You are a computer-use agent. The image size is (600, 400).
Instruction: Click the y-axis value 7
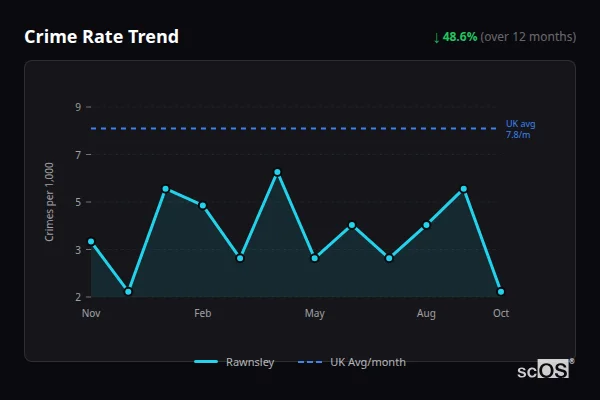pos(78,155)
